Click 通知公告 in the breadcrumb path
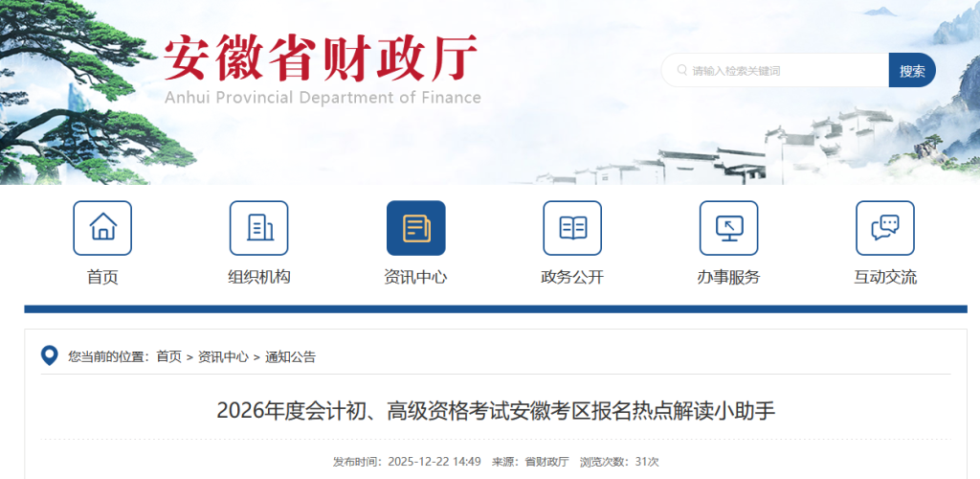The height and width of the screenshot is (479, 980). (290, 357)
